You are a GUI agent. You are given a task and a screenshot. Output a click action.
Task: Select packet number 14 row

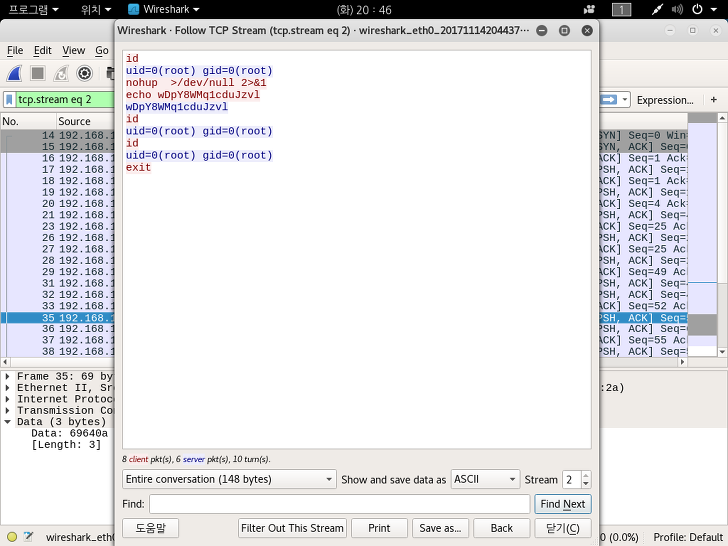pos(58,136)
